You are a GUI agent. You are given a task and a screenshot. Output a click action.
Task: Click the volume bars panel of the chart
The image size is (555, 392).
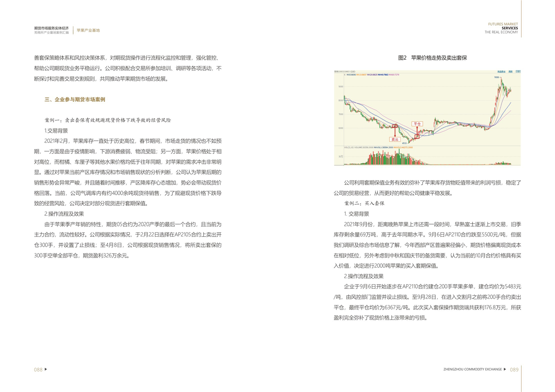click(427, 156)
